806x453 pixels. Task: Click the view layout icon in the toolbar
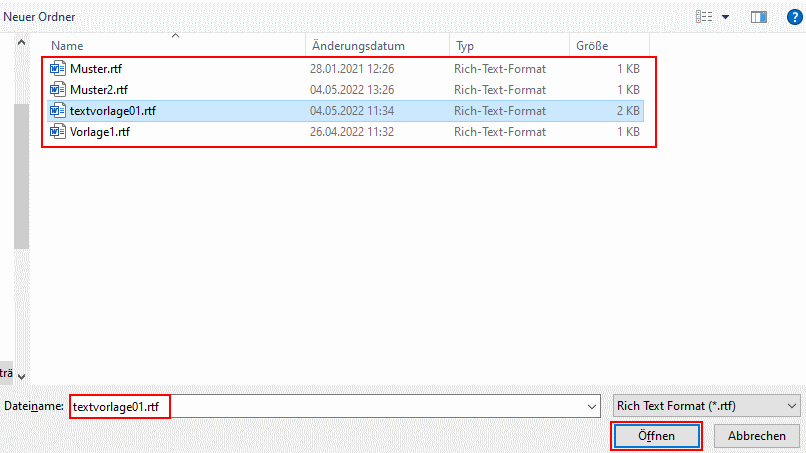pos(704,17)
